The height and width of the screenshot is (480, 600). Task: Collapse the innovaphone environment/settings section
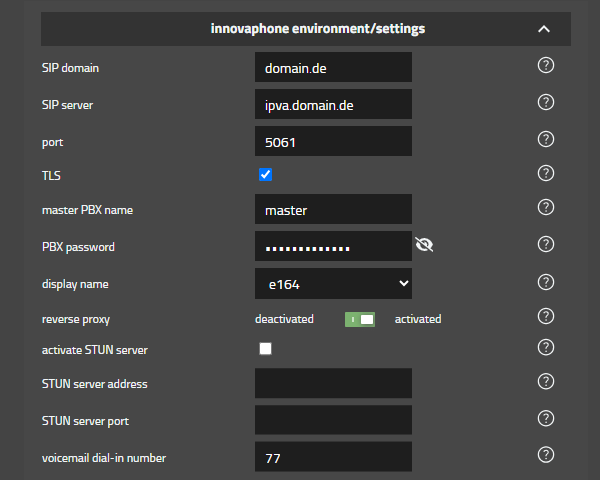(x=544, y=29)
